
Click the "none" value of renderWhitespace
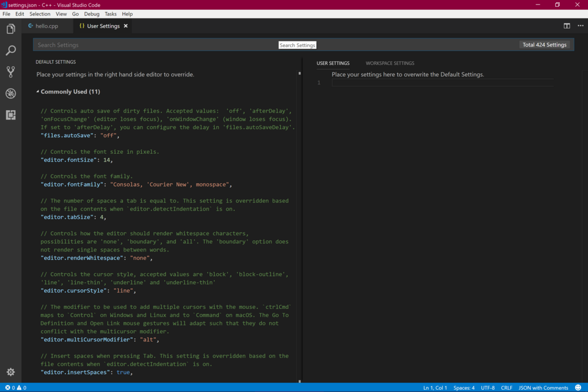[140, 258]
